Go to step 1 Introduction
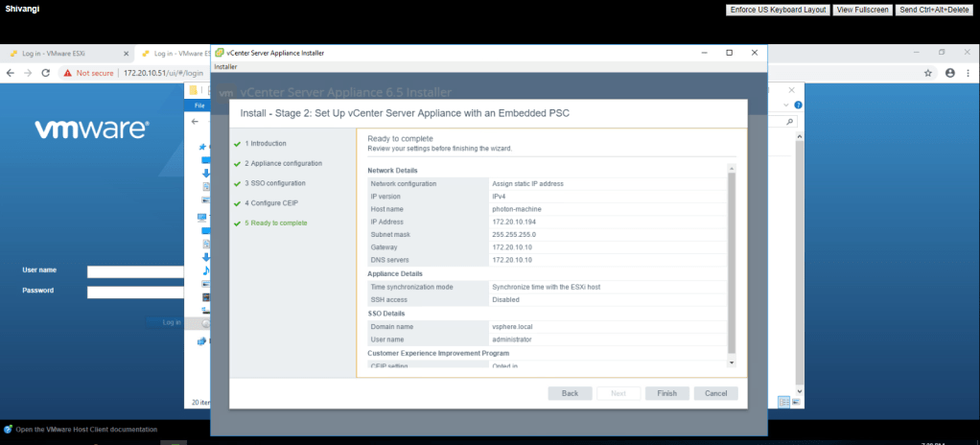 point(267,144)
